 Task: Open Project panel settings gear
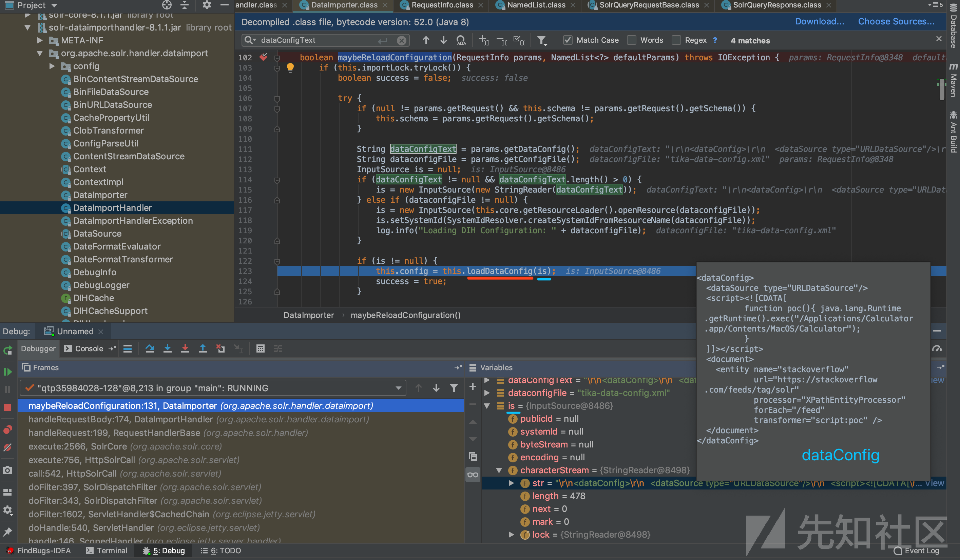click(207, 5)
